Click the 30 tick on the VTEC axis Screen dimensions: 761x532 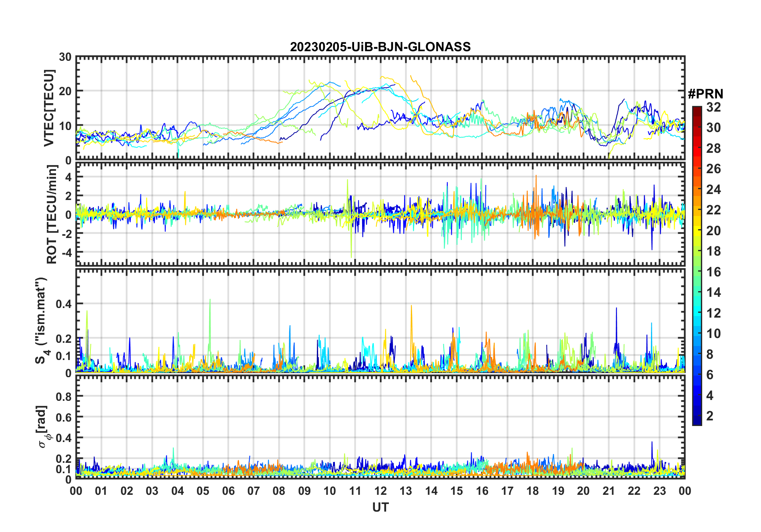pos(65,57)
